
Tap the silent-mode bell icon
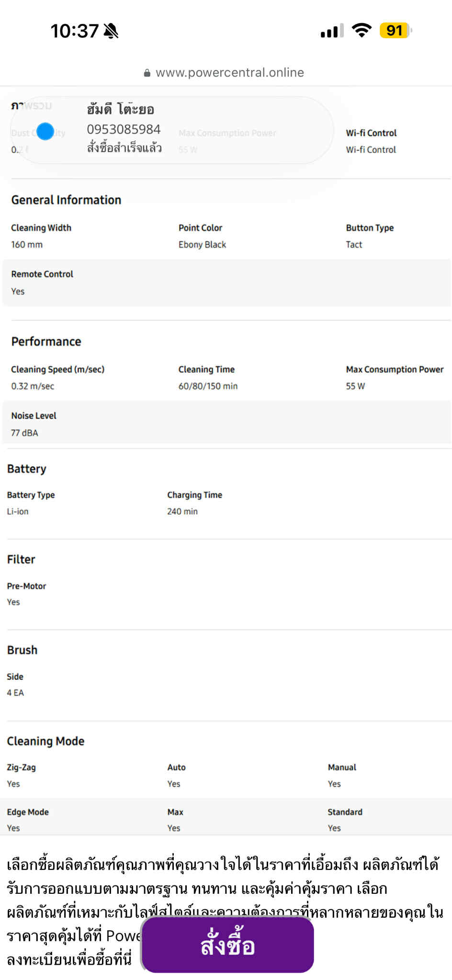(x=111, y=31)
